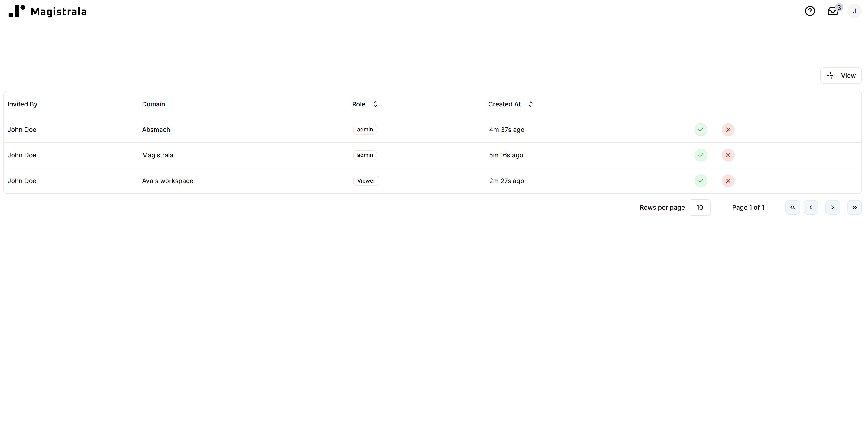This screenshot has width=868, height=435.
Task: Click the Ava's workspace domain cell
Action: click(168, 181)
